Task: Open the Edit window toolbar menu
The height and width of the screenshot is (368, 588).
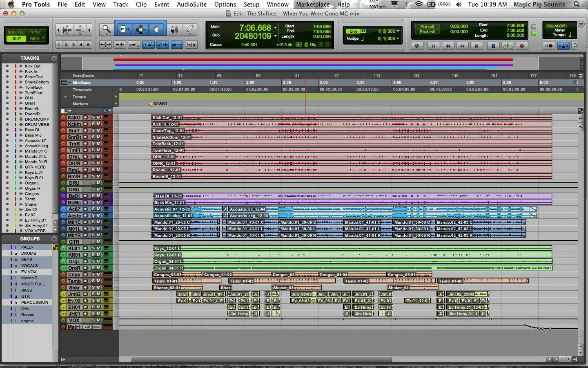Action: (x=581, y=25)
